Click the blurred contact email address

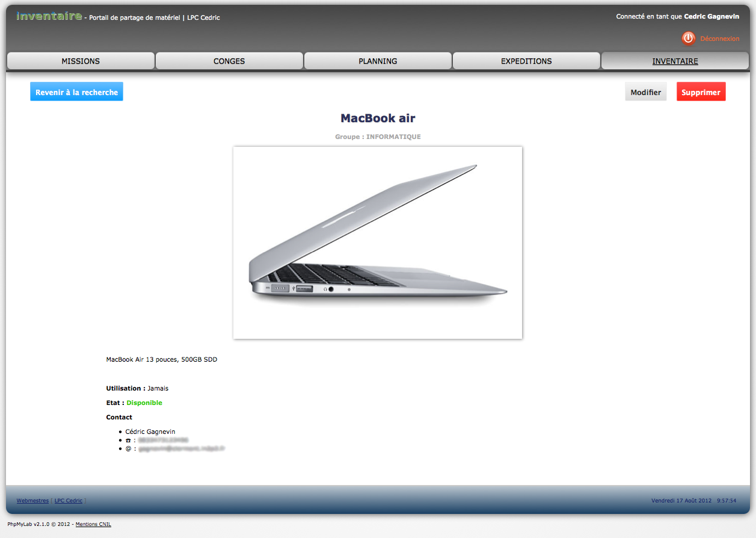182,449
